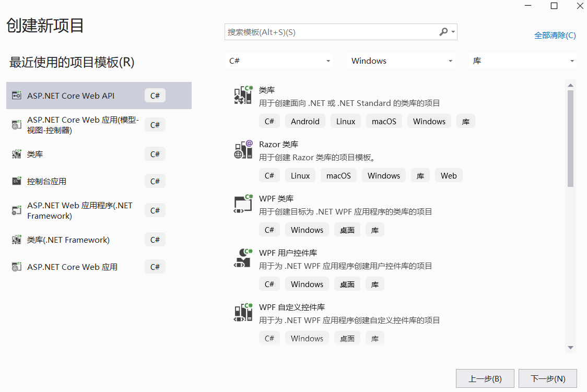Click the 全部清除(C) link
The width and height of the screenshot is (587, 392).
[x=555, y=35]
